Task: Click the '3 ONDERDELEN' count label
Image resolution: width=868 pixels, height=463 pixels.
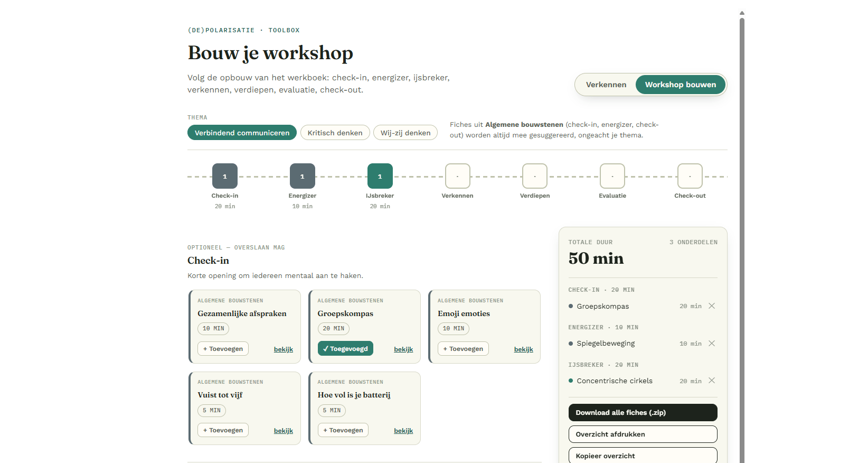Action: tap(694, 242)
